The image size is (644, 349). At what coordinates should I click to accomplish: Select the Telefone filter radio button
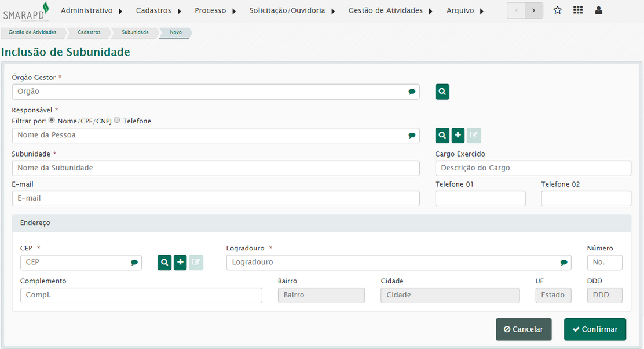point(117,121)
